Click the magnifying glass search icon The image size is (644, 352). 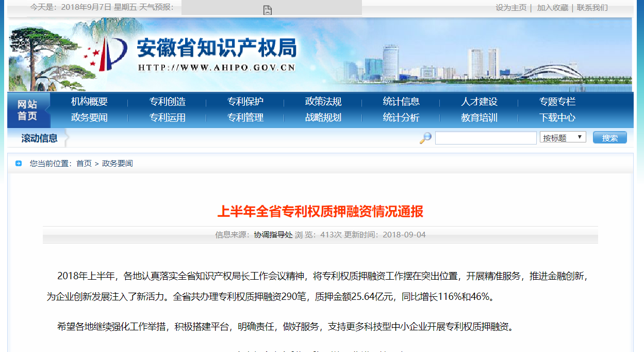tap(425, 138)
